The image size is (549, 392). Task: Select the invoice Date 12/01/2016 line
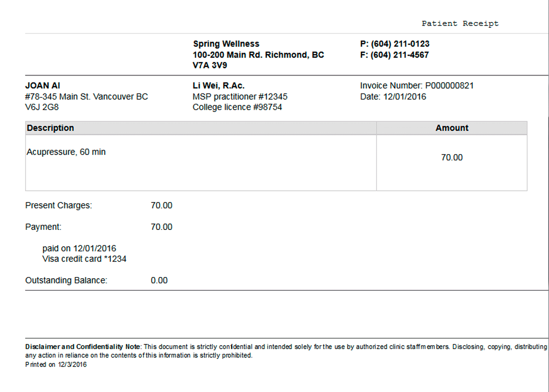click(393, 97)
